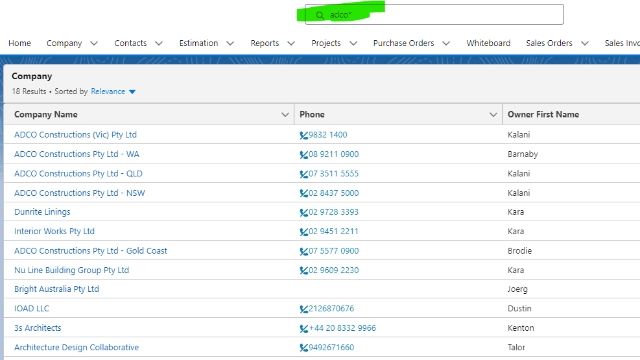Call phone number +44 20 8332 9966
Screen dimensions: 640x360
click(x=342, y=328)
